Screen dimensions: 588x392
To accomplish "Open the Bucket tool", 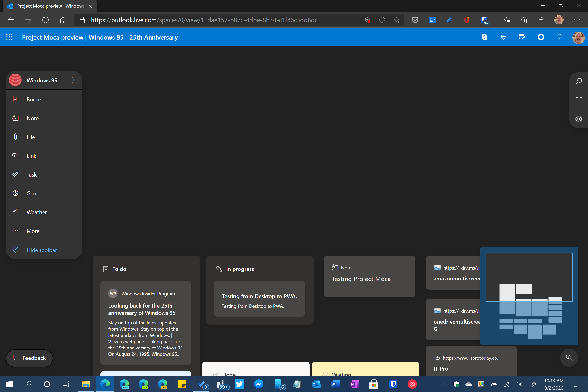I will [34, 99].
